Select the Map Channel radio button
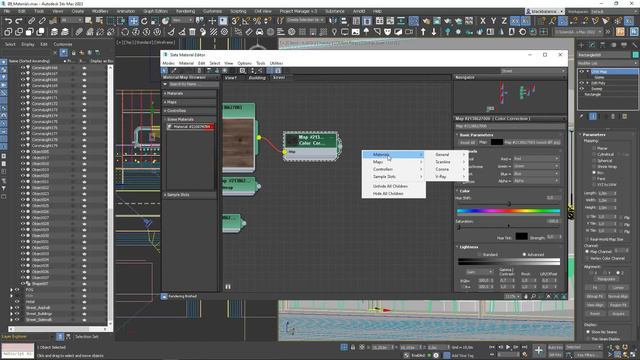 [587, 251]
